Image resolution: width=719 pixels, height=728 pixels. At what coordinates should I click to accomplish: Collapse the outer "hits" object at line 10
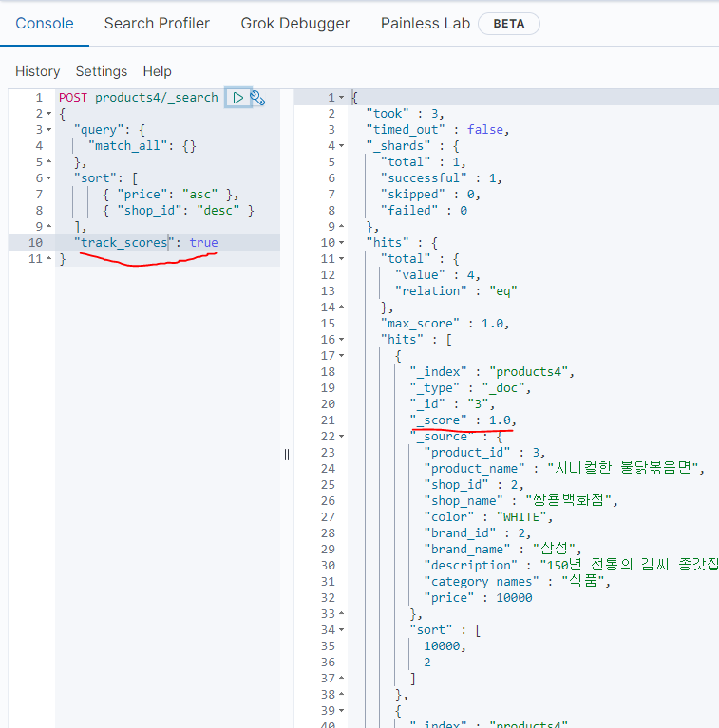coord(341,243)
